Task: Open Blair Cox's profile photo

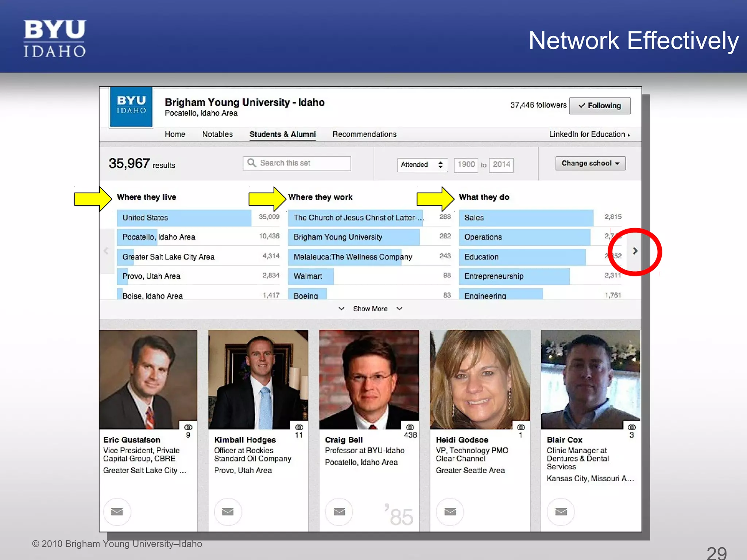Action: pos(591,380)
